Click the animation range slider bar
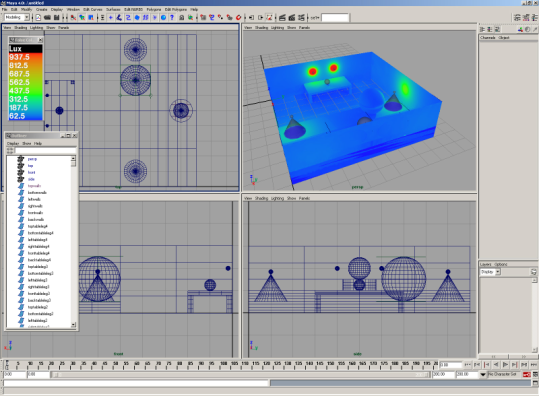The height and width of the screenshot is (396, 539). [x=241, y=375]
